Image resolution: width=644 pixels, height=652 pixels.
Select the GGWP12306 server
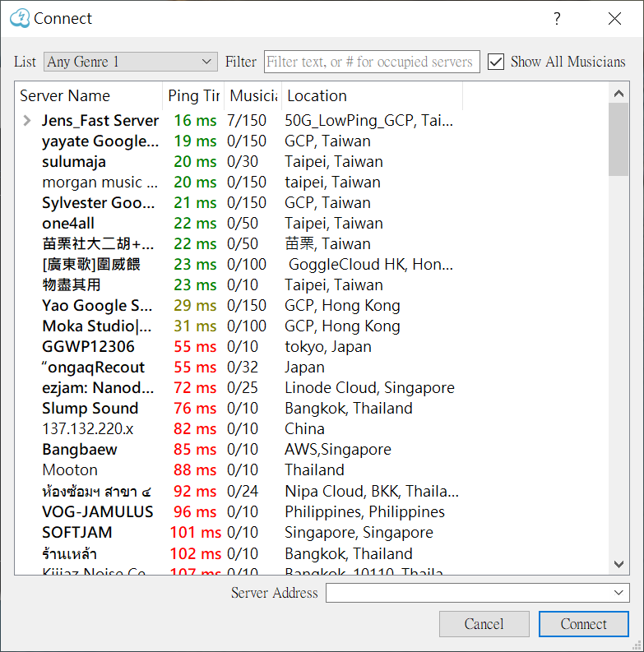pyautogui.click(x=88, y=347)
